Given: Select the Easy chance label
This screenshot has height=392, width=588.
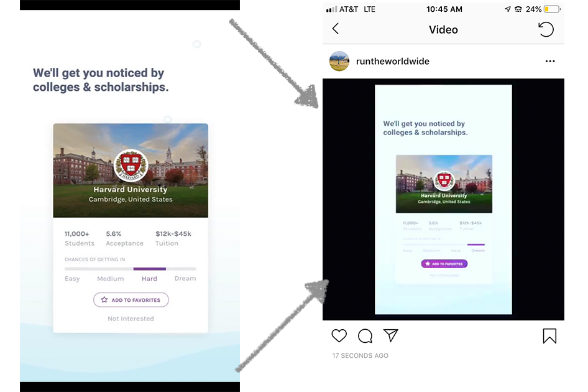Looking at the screenshot, I should (72, 279).
